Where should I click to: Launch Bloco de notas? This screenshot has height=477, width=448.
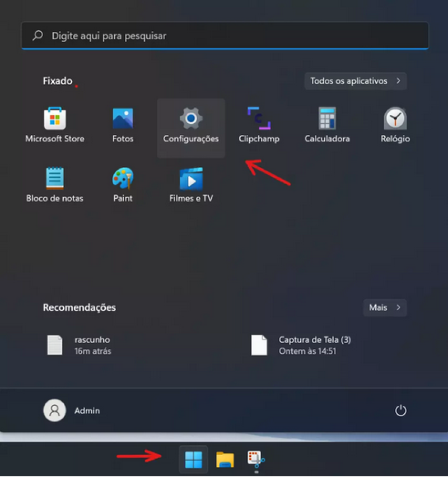(55, 185)
